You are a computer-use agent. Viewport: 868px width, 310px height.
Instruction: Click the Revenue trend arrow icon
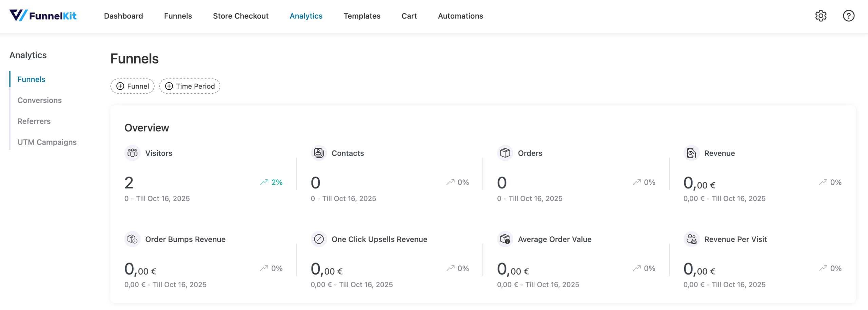coord(823,182)
